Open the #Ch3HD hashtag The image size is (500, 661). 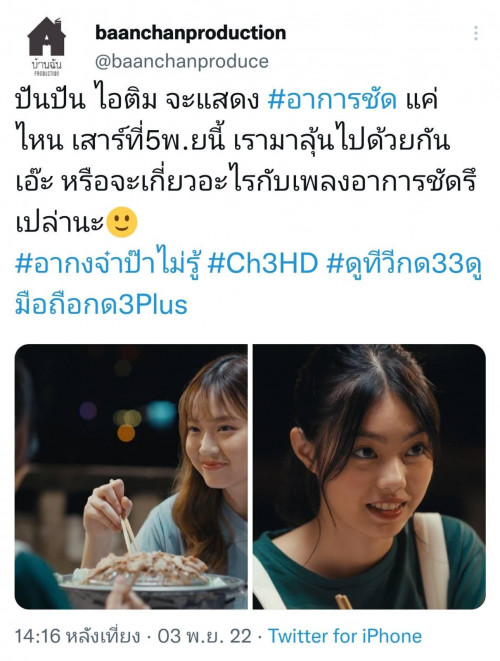(263, 264)
